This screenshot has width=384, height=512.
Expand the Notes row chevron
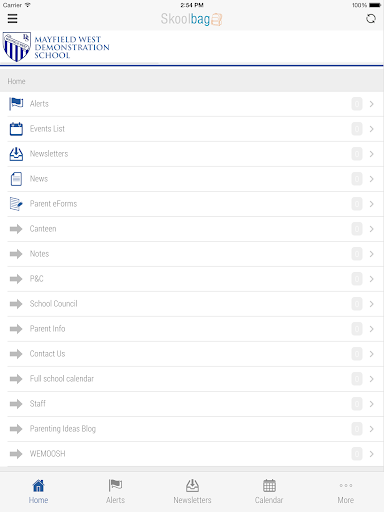[x=371, y=254]
